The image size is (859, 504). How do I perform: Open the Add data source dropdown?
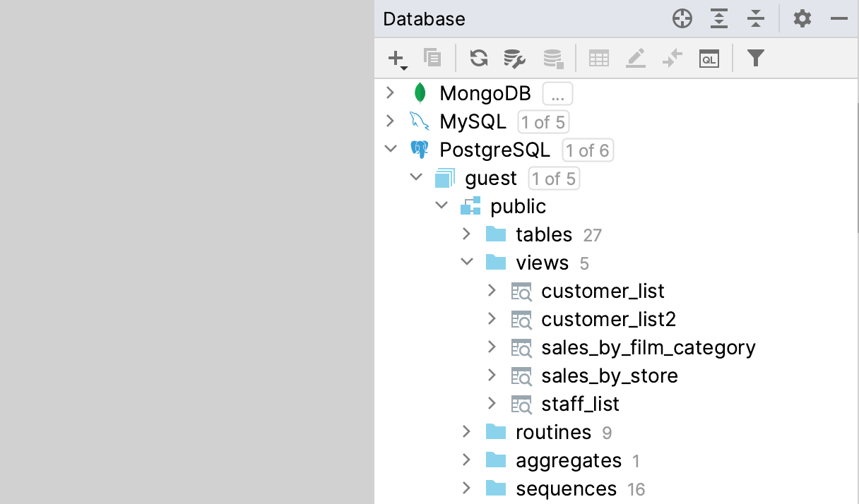(396, 58)
